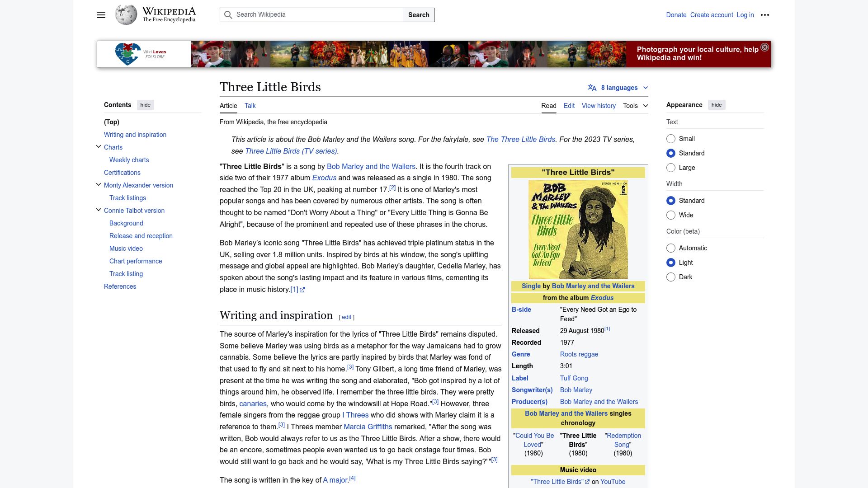868x488 pixels.
Task: Open the View history tab
Action: coord(599,106)
